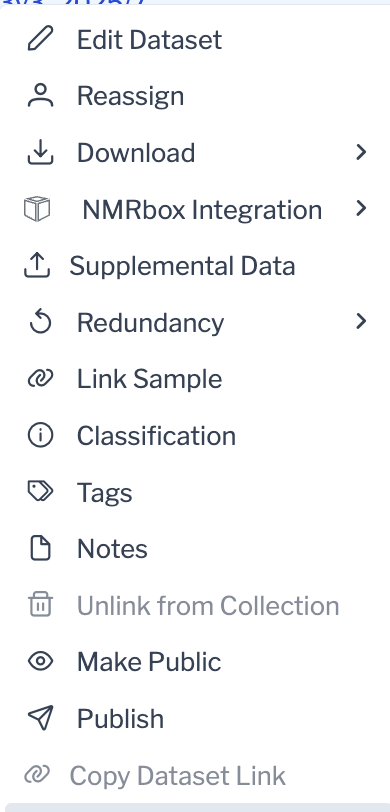Click the paper plane Publish icon
Image resolution: width=390 pixels, height=812 pixels.
(x=40, y=718)
